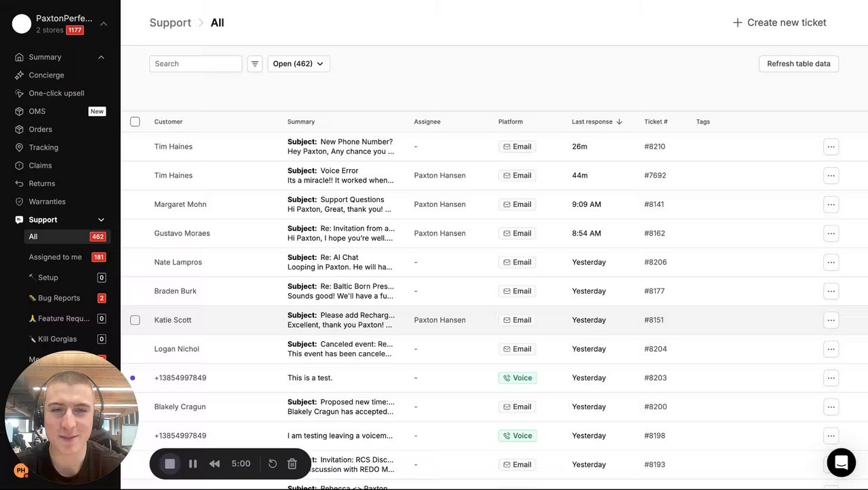Viewport: 868px width, 490px height.
Task: Toggle the select-all tickets checkbox
Action: pyautogui.click(x=135, y=121)
